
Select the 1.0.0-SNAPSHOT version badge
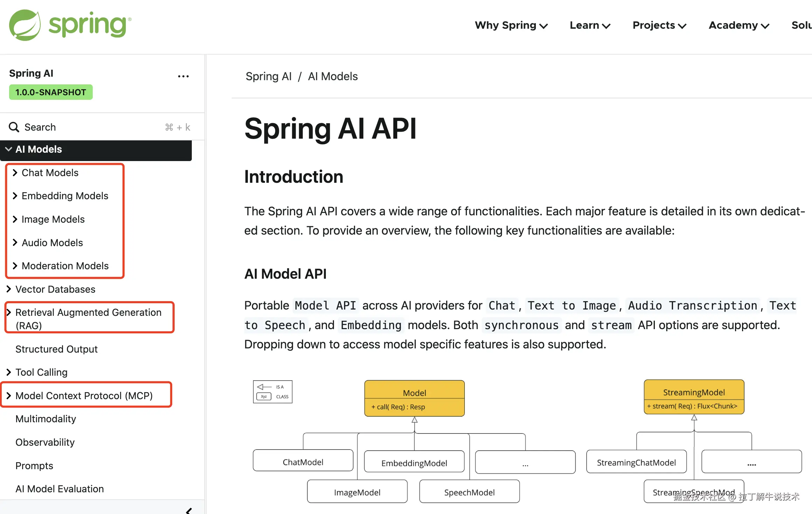coord(51,92)
